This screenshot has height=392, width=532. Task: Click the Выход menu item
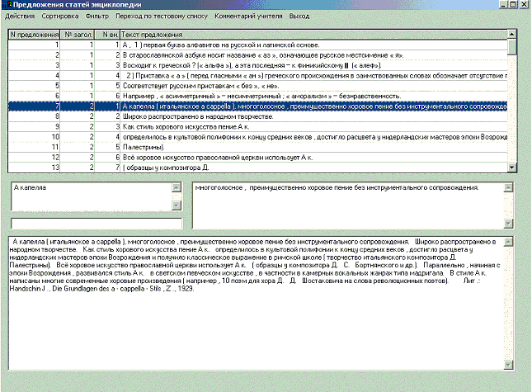click(299, 17)
